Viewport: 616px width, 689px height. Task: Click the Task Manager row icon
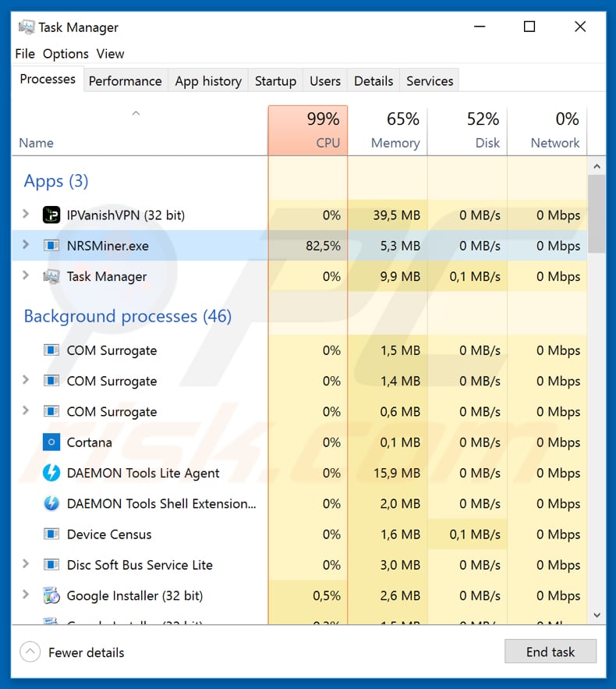click(51, 276)
